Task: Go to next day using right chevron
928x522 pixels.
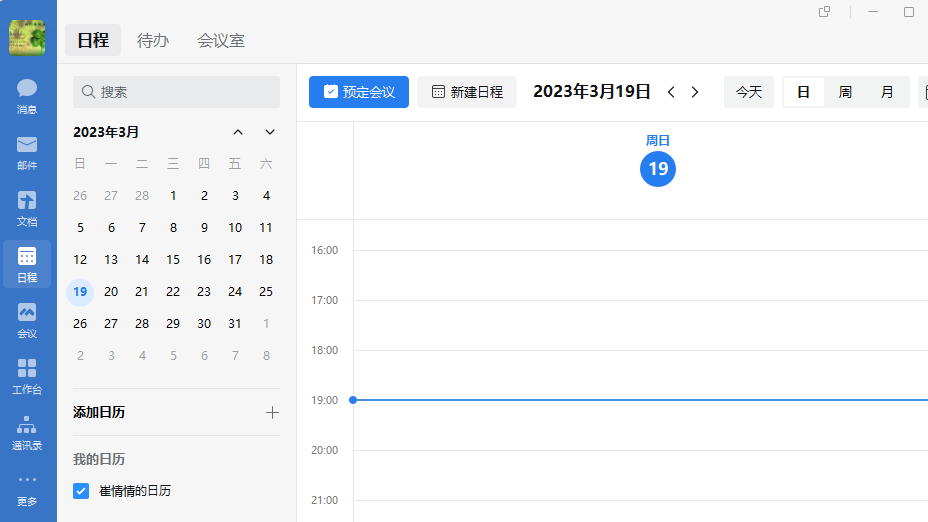Action: tap(695, 92)
